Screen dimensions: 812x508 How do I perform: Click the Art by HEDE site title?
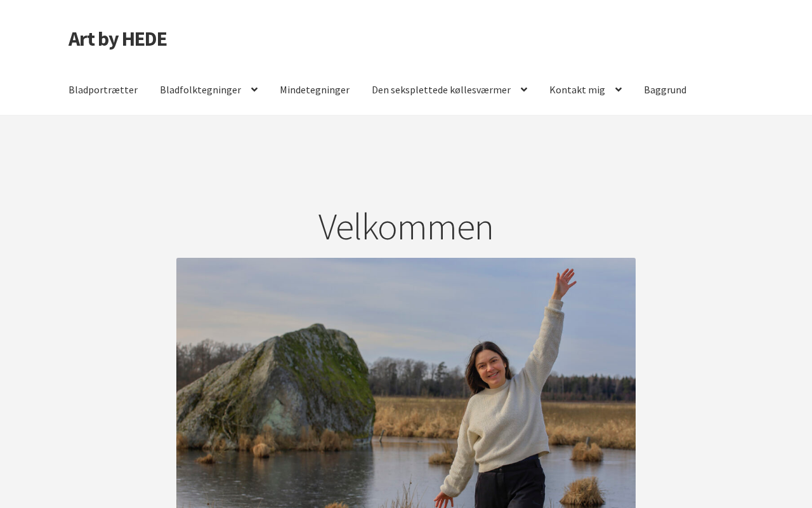point(117,39)
